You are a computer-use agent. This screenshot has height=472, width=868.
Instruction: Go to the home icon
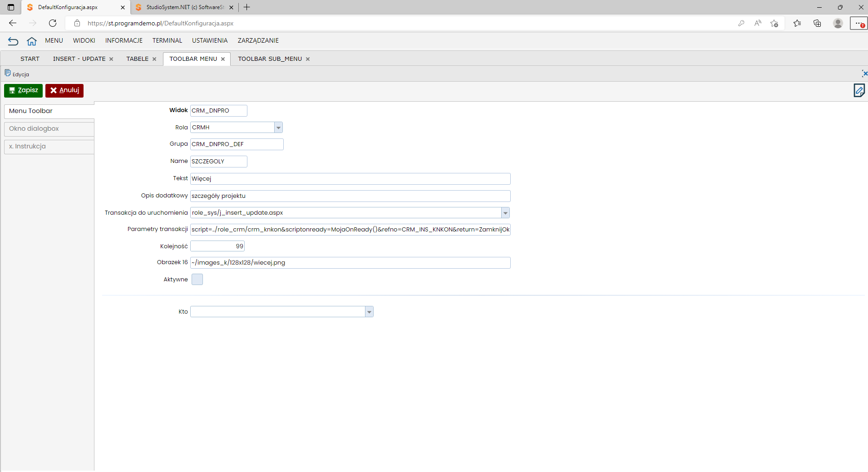32,41
